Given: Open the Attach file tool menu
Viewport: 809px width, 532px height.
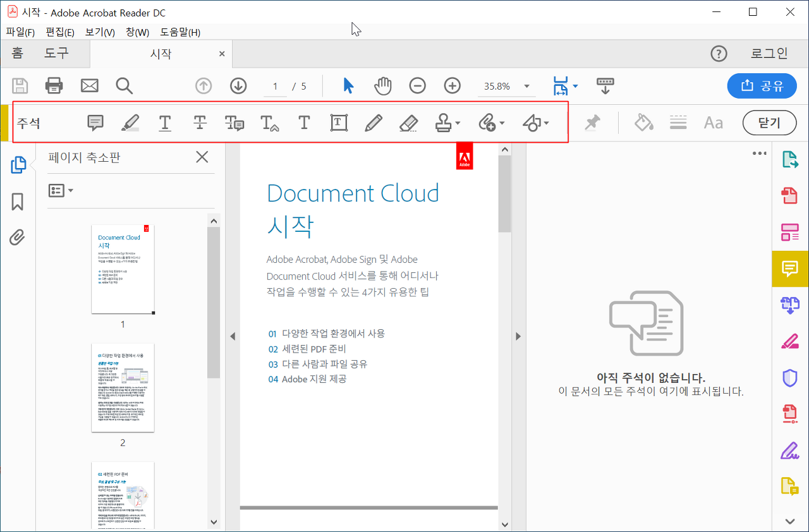Looking at the screenshot, I should coord(491,123).
